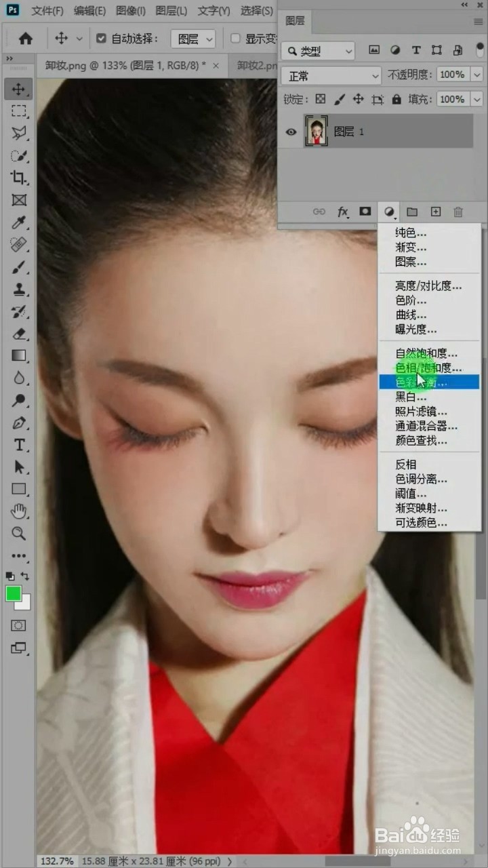Select the Eraser tool
This screenshot has height=868, width=488.
click(19, 334)
